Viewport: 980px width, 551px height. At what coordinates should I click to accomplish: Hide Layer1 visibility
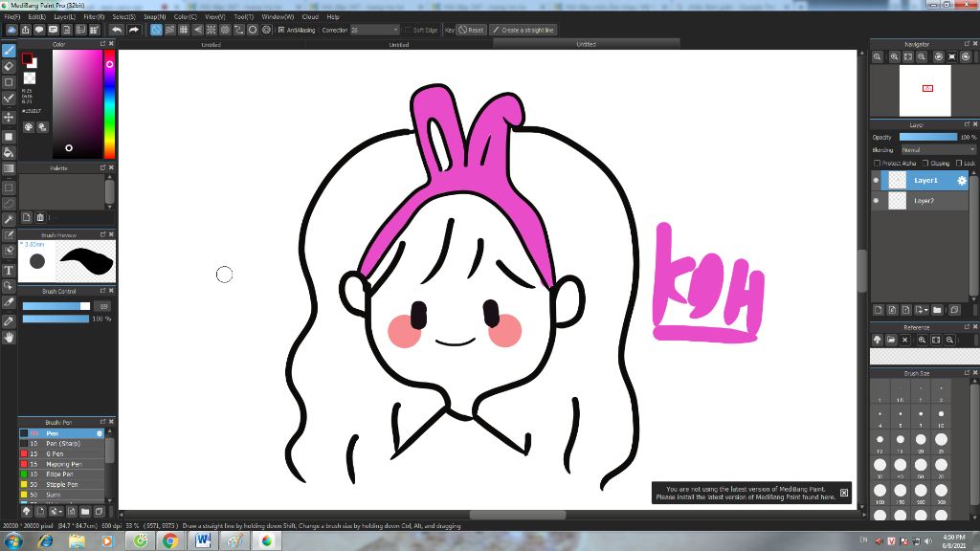click(x=876, y=181)
